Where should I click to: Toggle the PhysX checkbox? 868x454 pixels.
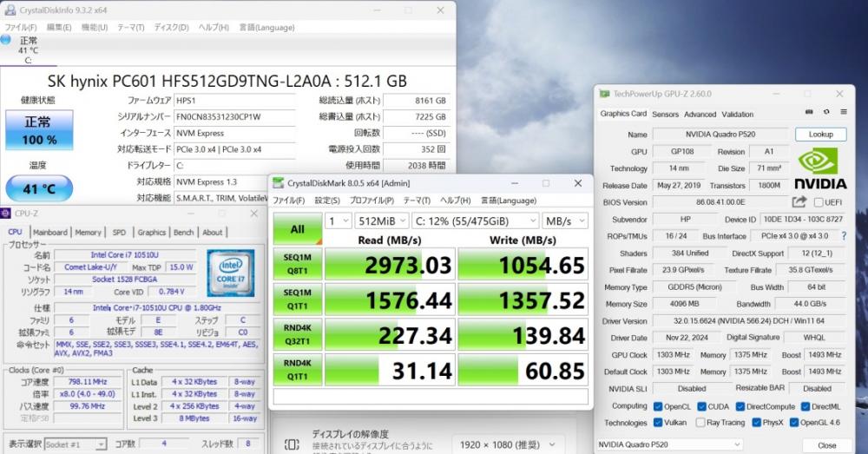[x=756, y=423]
